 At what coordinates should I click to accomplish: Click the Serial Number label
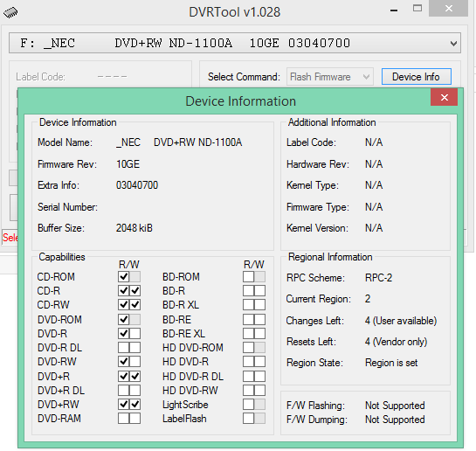(x=67, y=207)
